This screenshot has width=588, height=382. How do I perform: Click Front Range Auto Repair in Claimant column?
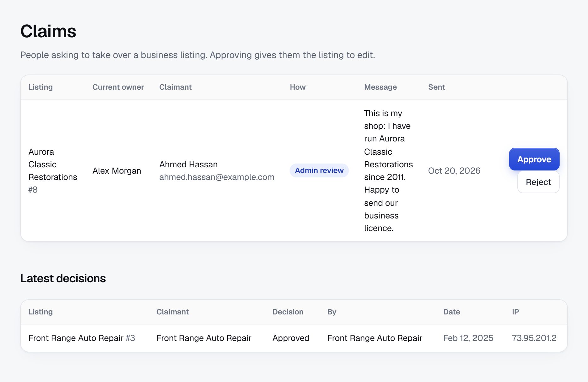[x=204, y=338]
